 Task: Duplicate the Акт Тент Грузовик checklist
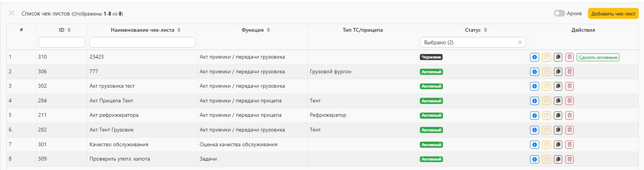point(558,130)
